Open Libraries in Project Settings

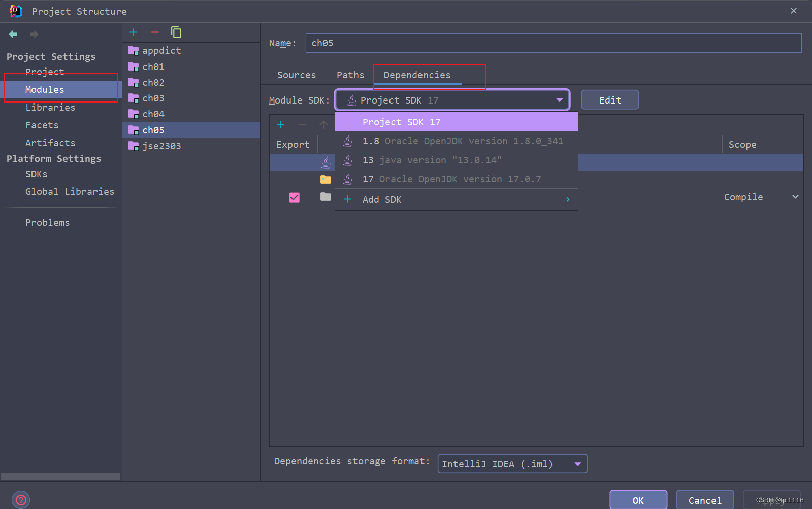click(50, 107)
